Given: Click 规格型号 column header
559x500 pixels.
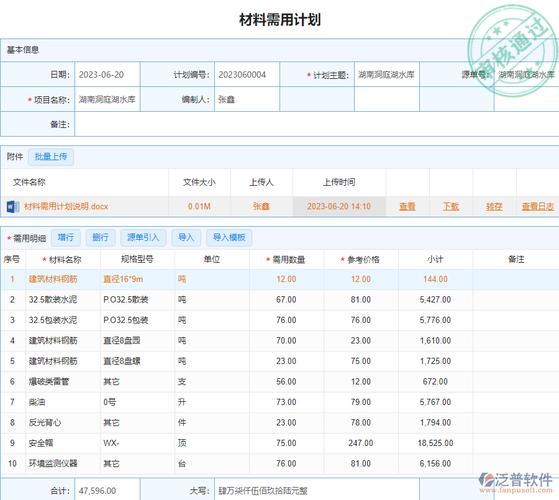Looking at the screenshot, I should (x=137, y=259).
